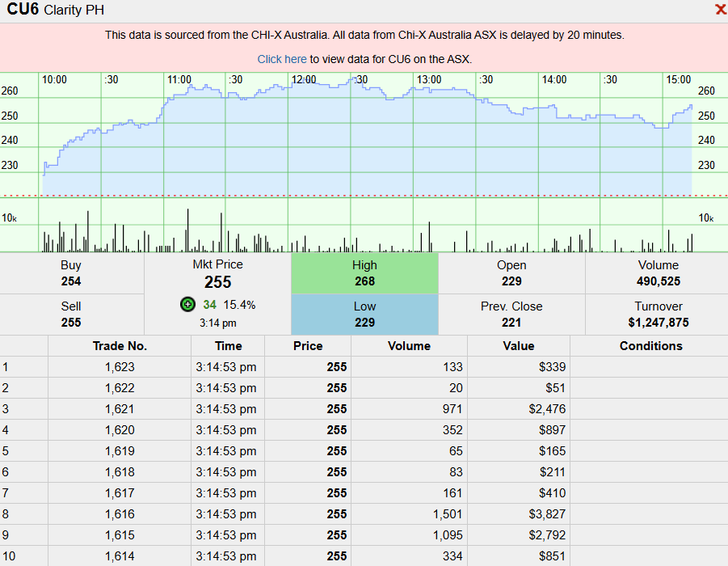Click the 13:00 time marker on chart
This screenshot has height=566, width=728.
pyautogui.click(x=429, y=79)
